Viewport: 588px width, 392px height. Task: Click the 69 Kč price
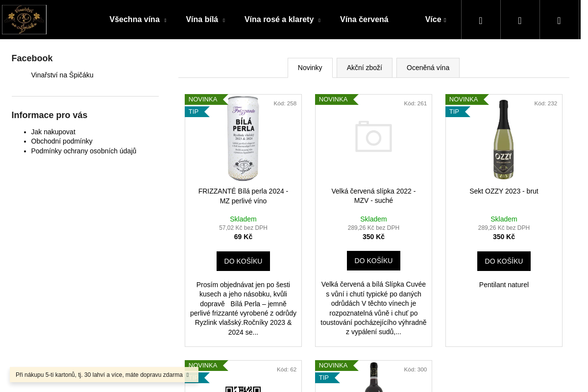coord(243,237)
